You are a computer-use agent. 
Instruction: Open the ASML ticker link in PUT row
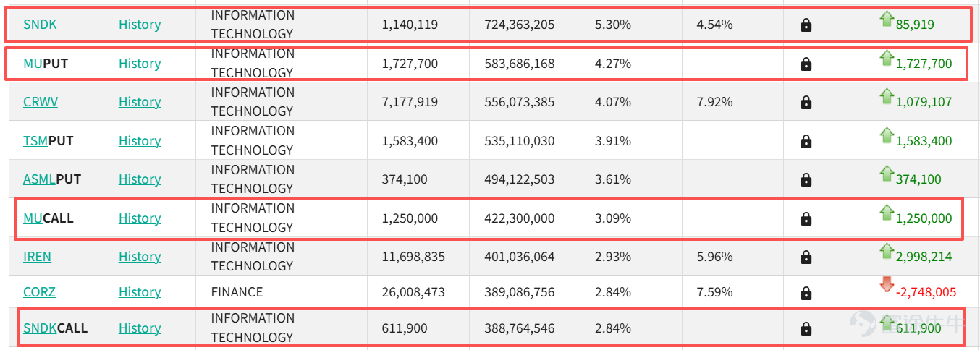tap(39, 179)
